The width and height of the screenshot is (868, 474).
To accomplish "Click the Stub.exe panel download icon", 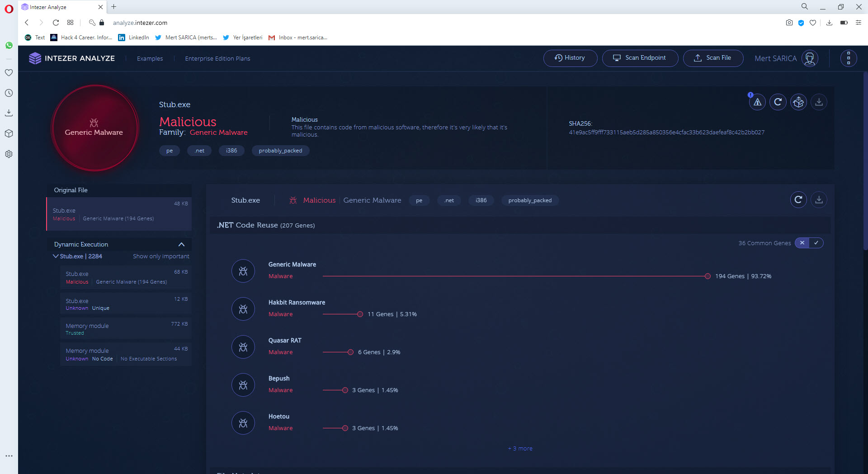I will (819, 199).
